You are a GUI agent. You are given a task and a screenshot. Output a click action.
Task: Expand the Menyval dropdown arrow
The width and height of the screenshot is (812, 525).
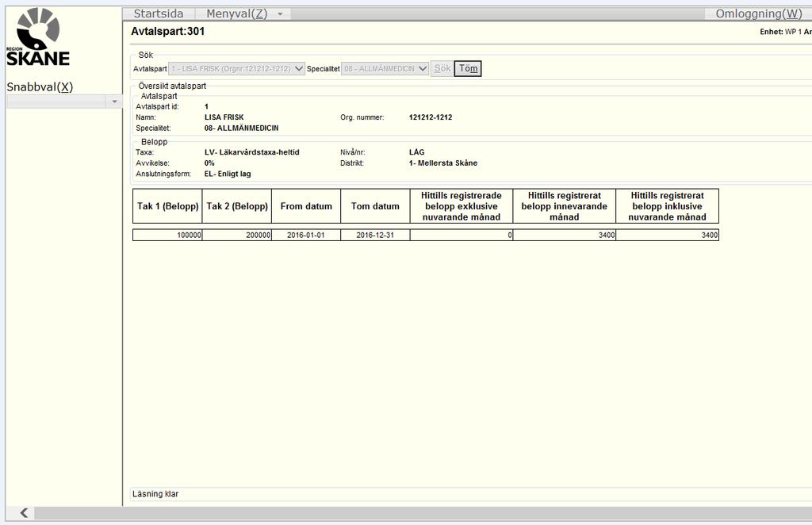click(280, 14)
